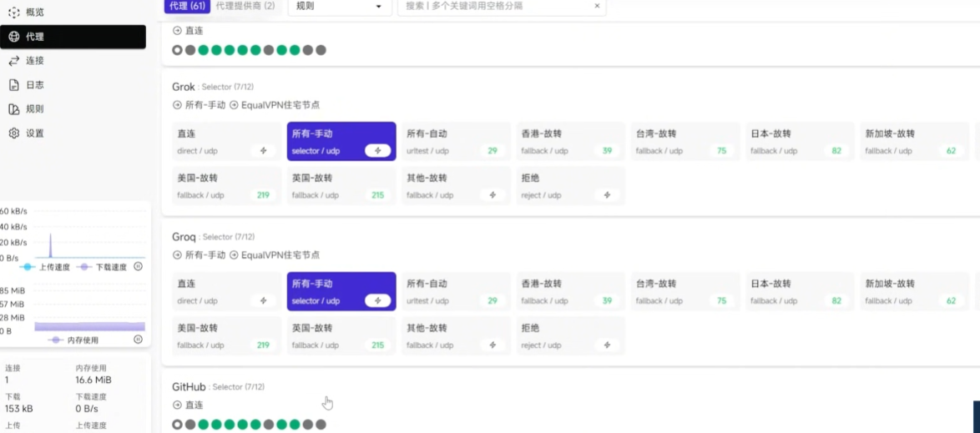Select 英国-故转 node in Groq group

[x=341, y=335]
